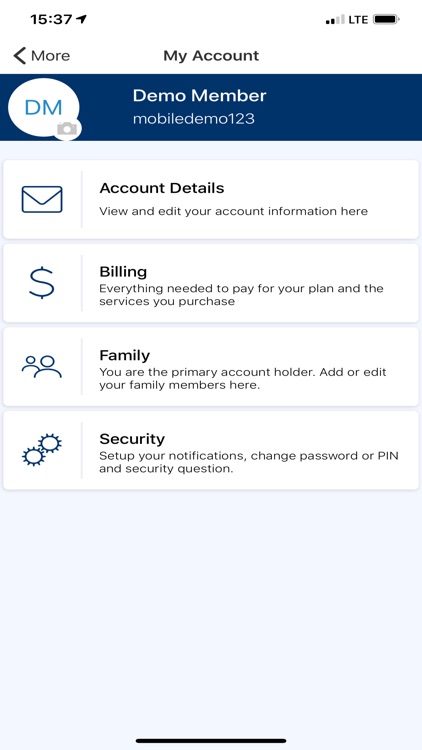Tap the dollar sign Billing icon
Viewport: 422px width, 750px height.
point(42,283)
